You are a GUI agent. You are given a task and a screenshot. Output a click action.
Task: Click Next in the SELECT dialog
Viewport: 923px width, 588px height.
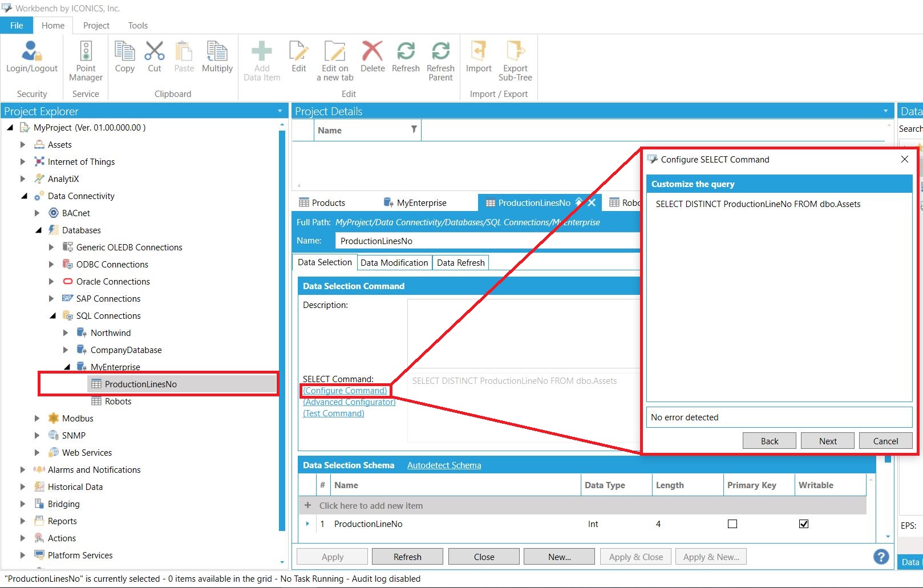[x=828, y=441]
